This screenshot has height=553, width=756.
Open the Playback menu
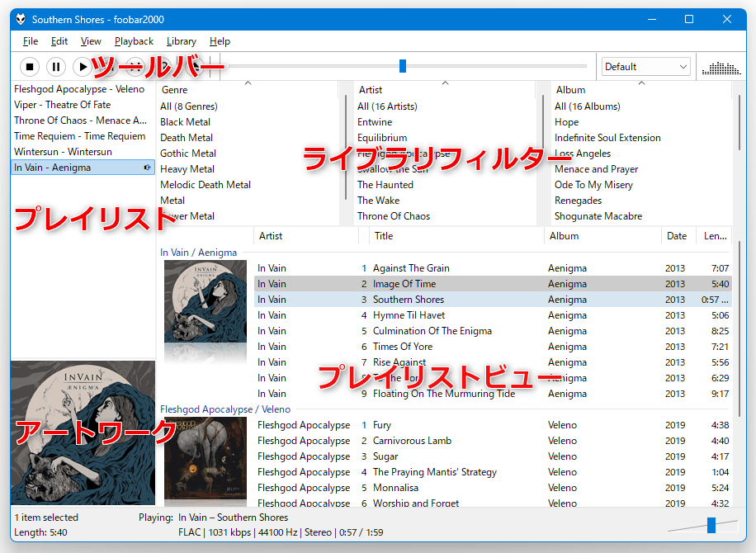[134, 41]
